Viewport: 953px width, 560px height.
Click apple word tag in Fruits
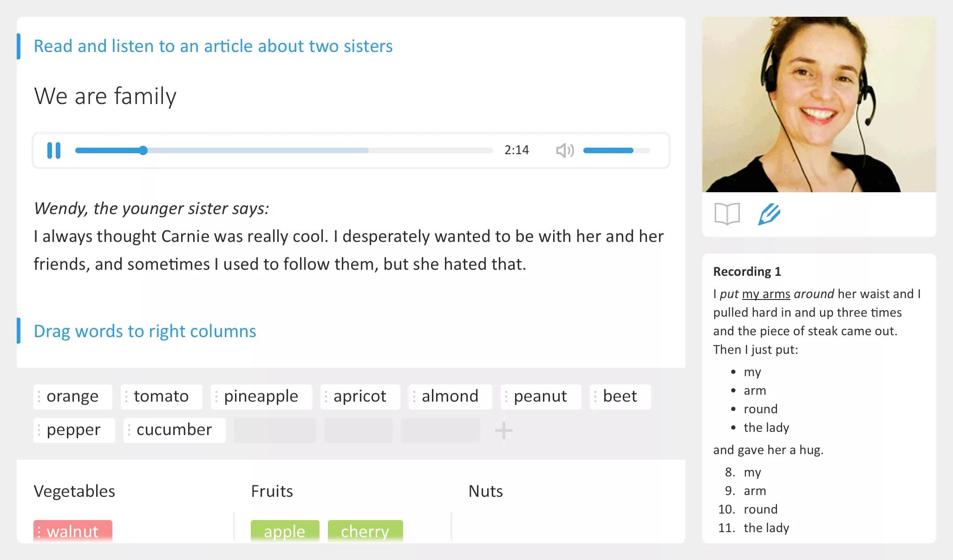point(284,531)
